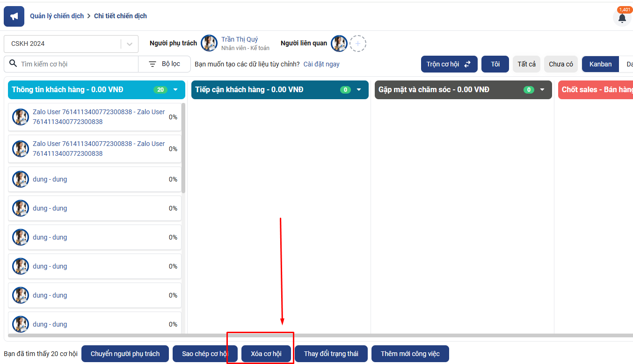633x364 pixels.
Task: Switch to the Kanban view tab
Action: pyautogui.click(x=600, y=64)
